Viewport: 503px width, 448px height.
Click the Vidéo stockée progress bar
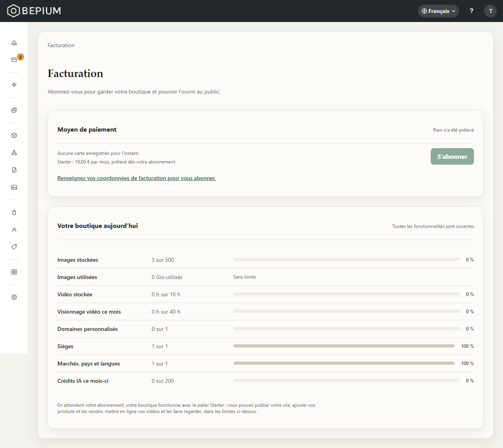tap(347, 294)
